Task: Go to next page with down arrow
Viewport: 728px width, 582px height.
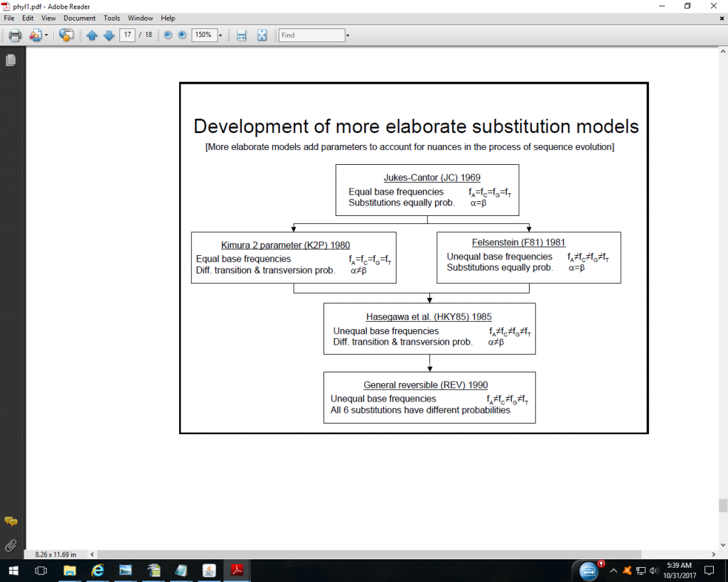Action: [x=109, y=35]
